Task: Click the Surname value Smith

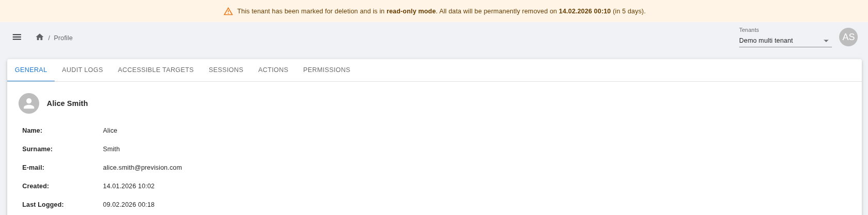Action: click(x=111, y=149)
